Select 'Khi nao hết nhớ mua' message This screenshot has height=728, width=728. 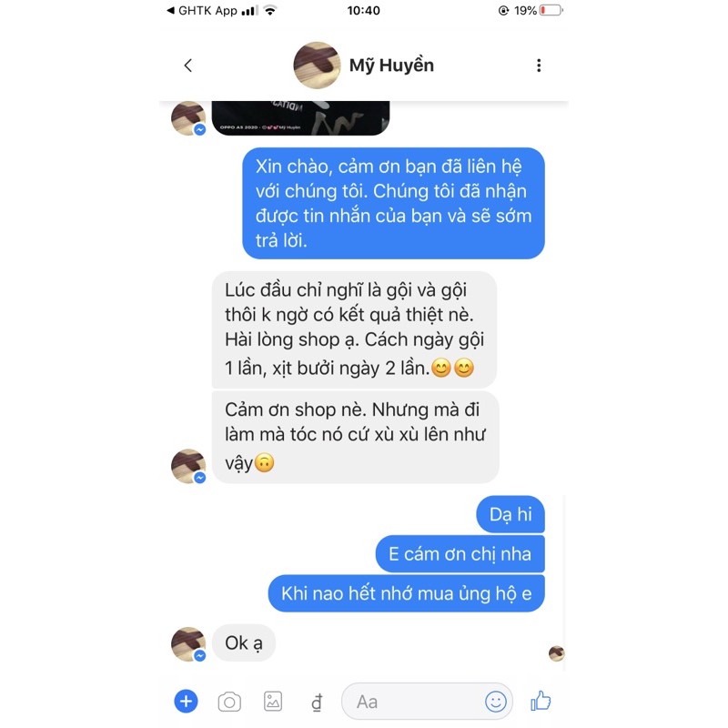(x=406, y=593)
